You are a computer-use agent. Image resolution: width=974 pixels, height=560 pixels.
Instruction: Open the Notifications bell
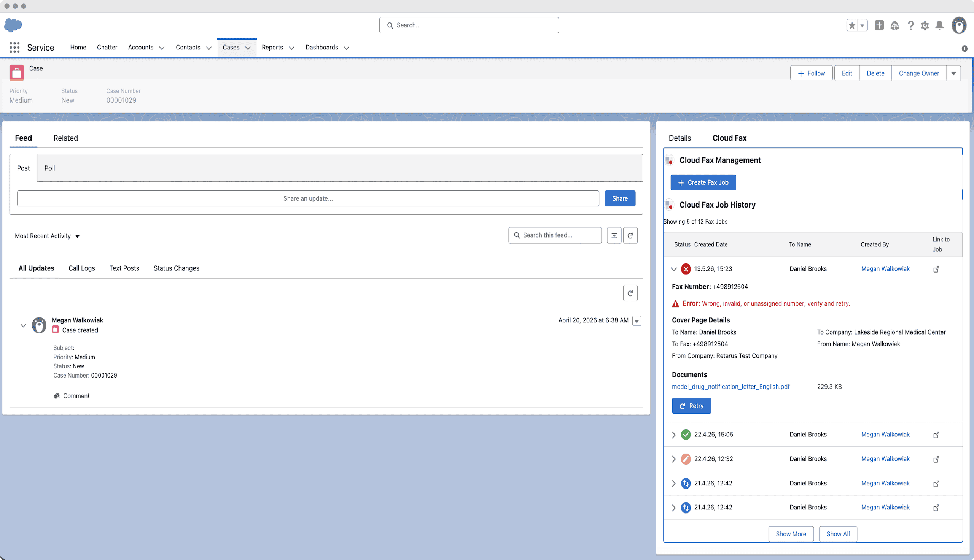click(939, 25)
